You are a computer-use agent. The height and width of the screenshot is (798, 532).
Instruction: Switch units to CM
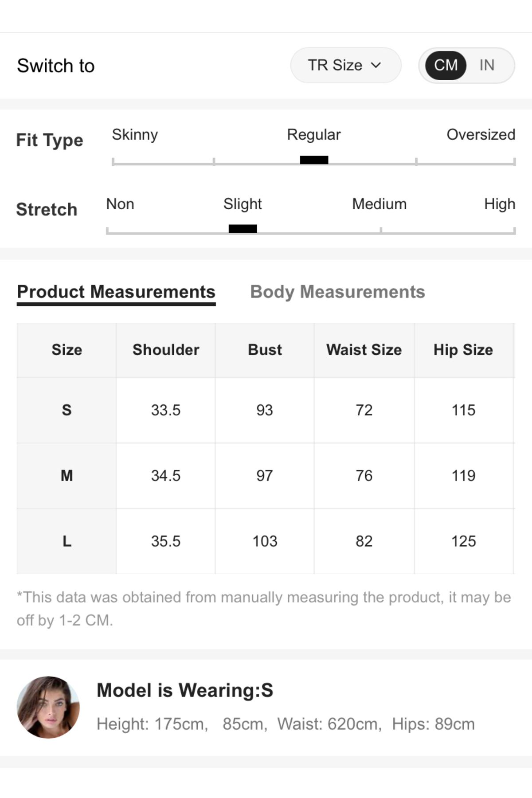[x=446, y=65]
